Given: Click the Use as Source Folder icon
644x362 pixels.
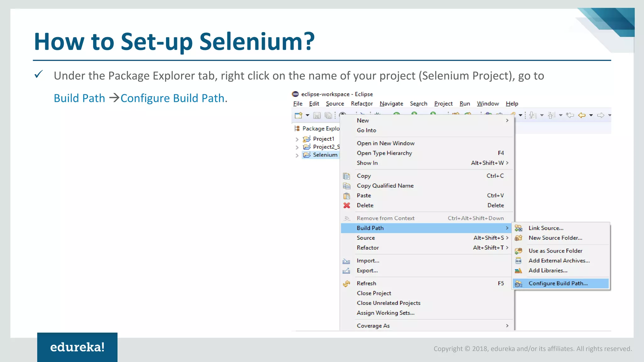Looking at the screenshot, I should click(518, 251).
